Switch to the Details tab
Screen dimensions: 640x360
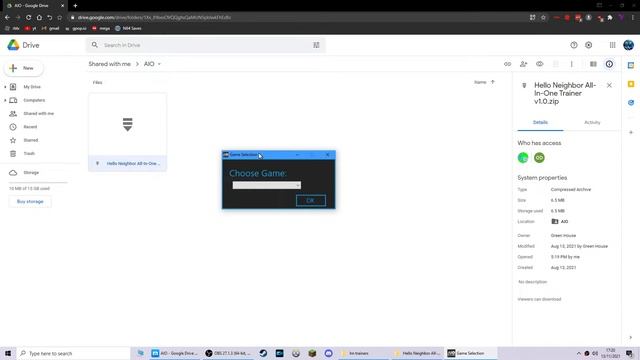[x=540, y=122]
